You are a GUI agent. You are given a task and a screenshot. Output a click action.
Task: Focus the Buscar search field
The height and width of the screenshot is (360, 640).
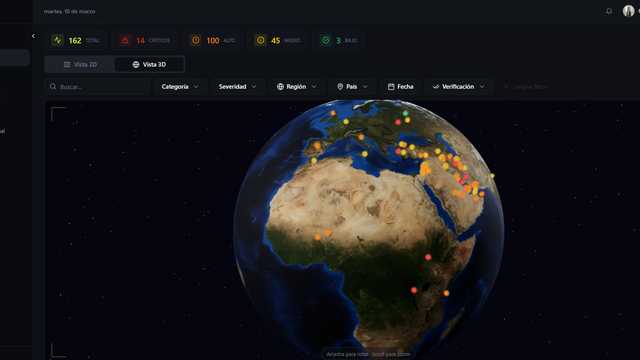98,87
